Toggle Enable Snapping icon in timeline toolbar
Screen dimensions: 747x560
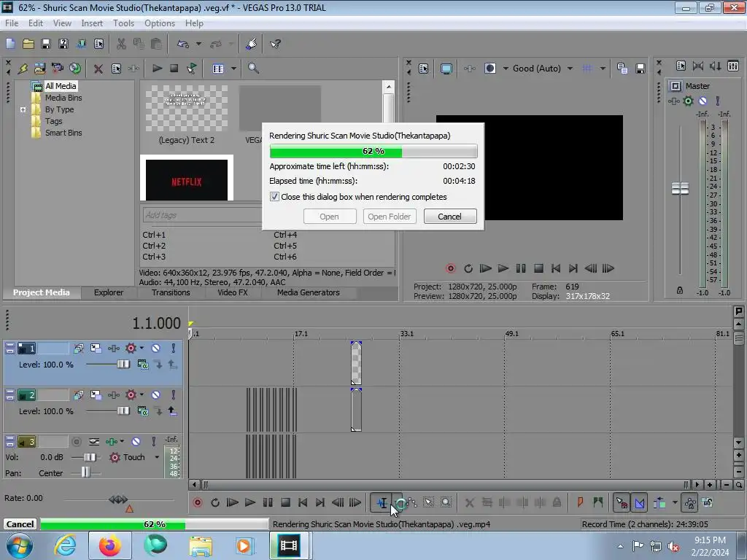622,502
